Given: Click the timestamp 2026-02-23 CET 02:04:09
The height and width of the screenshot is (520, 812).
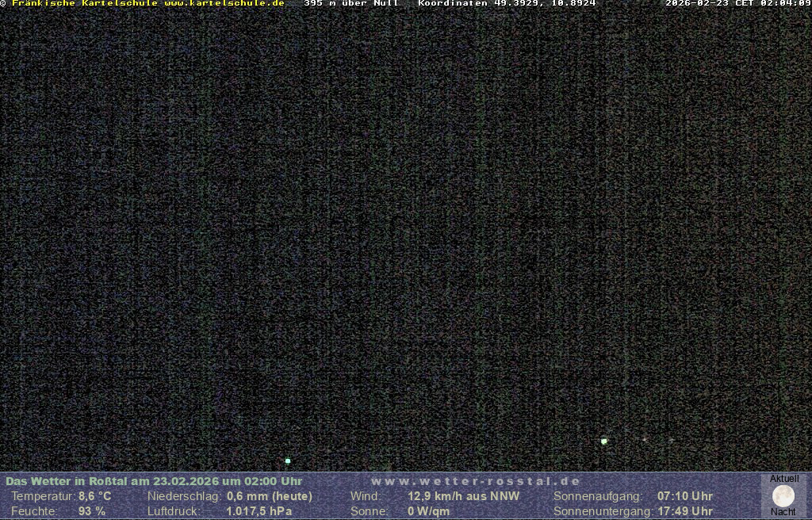Looking at the screenshot, I should pos(737,4).
